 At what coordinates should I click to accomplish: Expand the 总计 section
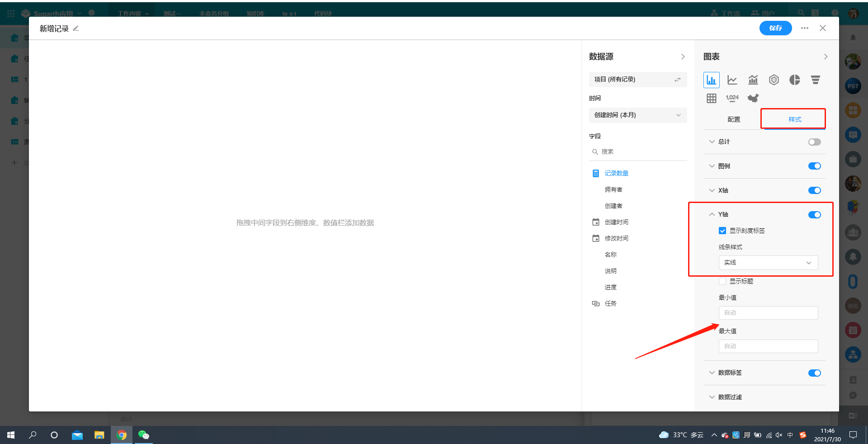(712, 142)
